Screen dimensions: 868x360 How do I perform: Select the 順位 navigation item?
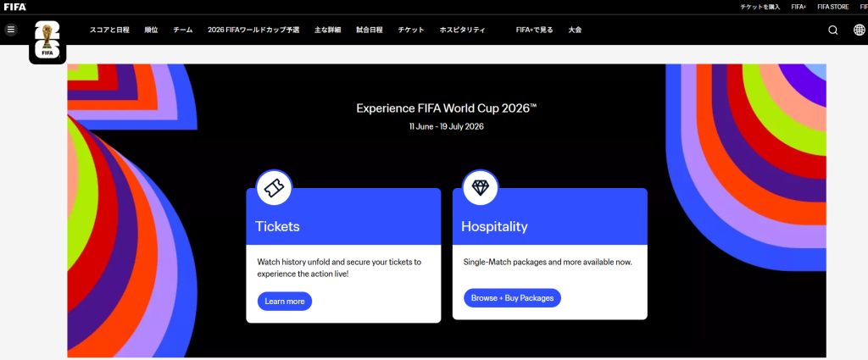pyautogui.click(x=151, y=30)
